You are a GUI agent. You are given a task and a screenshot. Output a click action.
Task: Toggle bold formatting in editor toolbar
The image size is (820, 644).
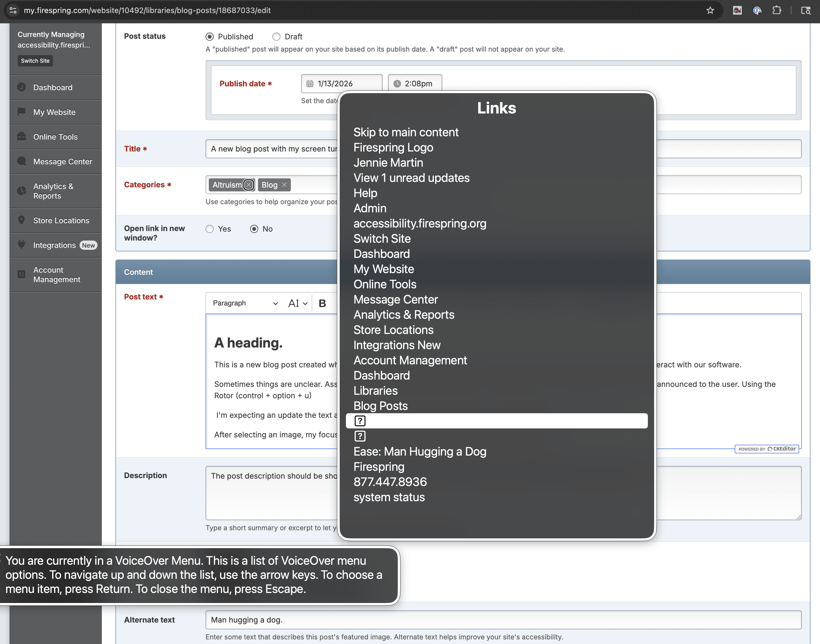click(322, 303)
